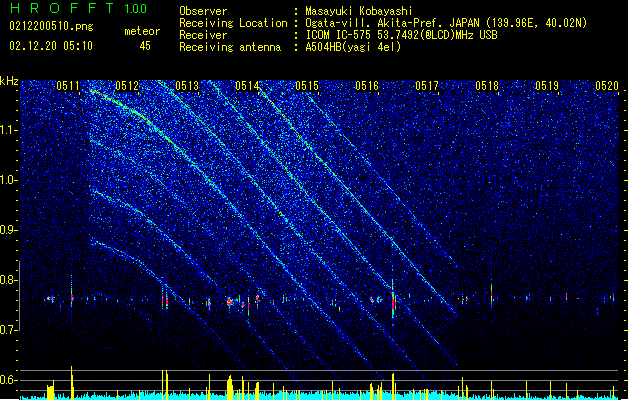Click the 'Receiver' field label

(203, 35)
